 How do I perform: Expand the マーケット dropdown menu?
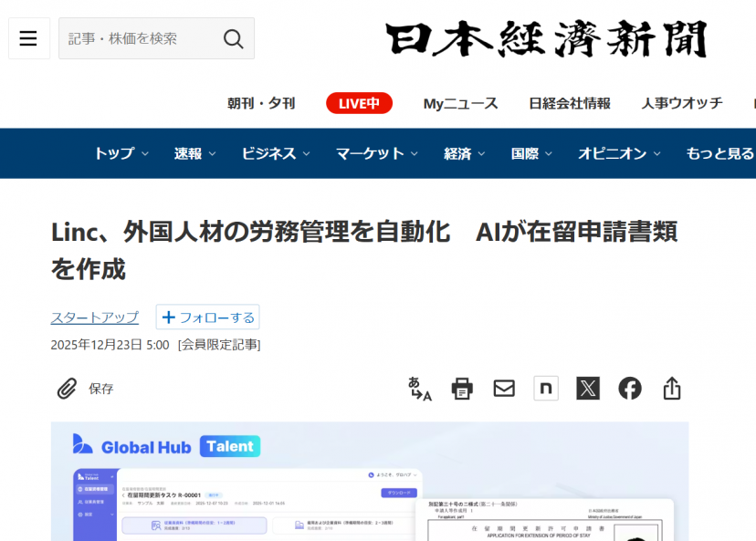377,153
